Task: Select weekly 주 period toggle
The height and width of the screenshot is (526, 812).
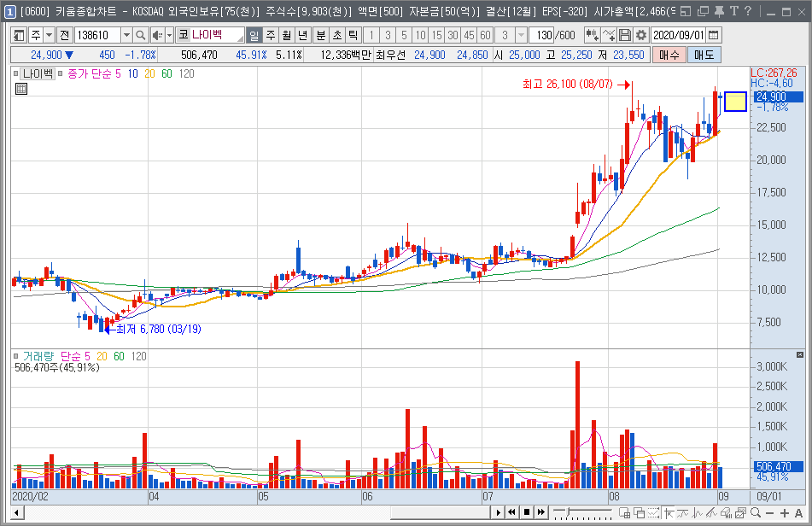Action: pos(271,35)
